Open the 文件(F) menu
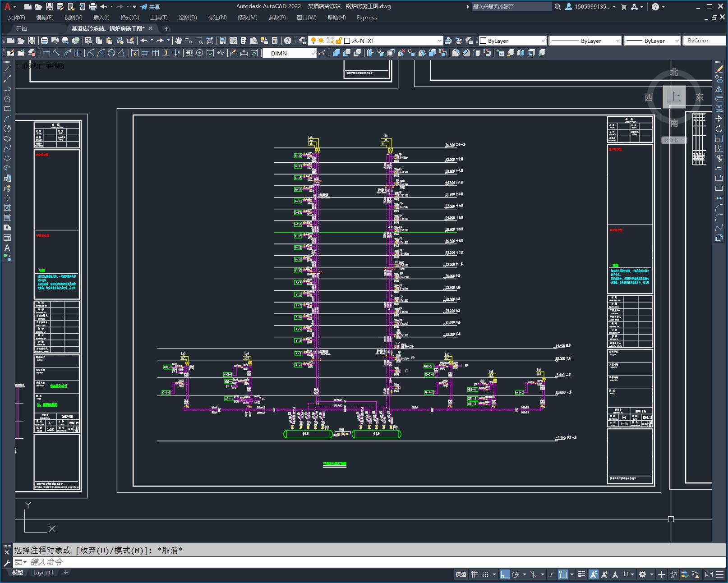Screen dimensions: 728x583 [x=17, y=18]
